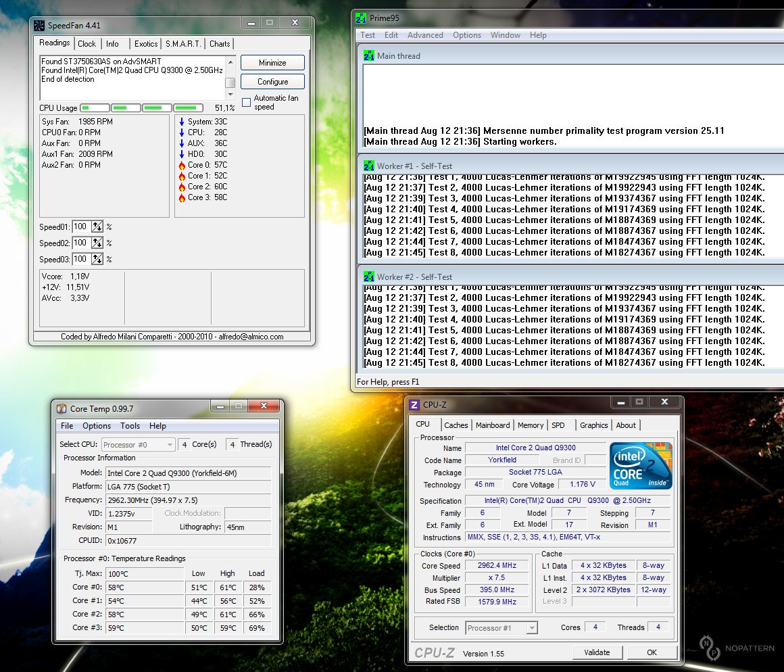This screenshot has width=784, height=672.
Task: Click the flame icon next to Core 3
Action: [x=182, y=197]
